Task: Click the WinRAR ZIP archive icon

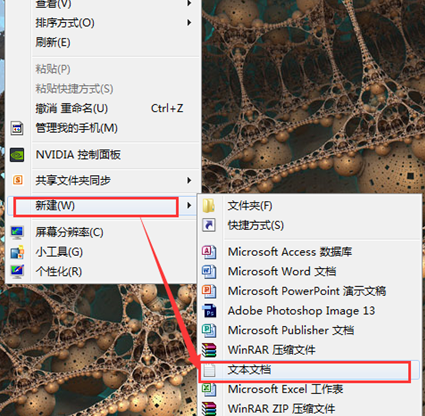Action: coord(209,409)
